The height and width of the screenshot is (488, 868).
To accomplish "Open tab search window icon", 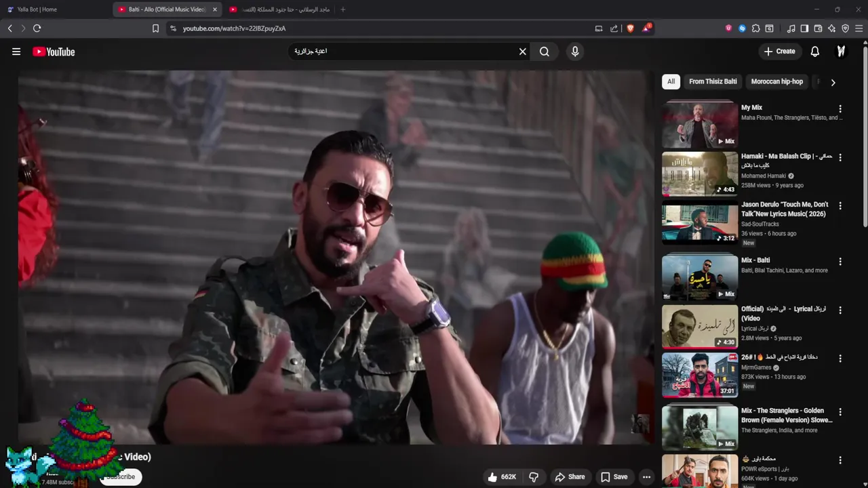I will [769, 28].
